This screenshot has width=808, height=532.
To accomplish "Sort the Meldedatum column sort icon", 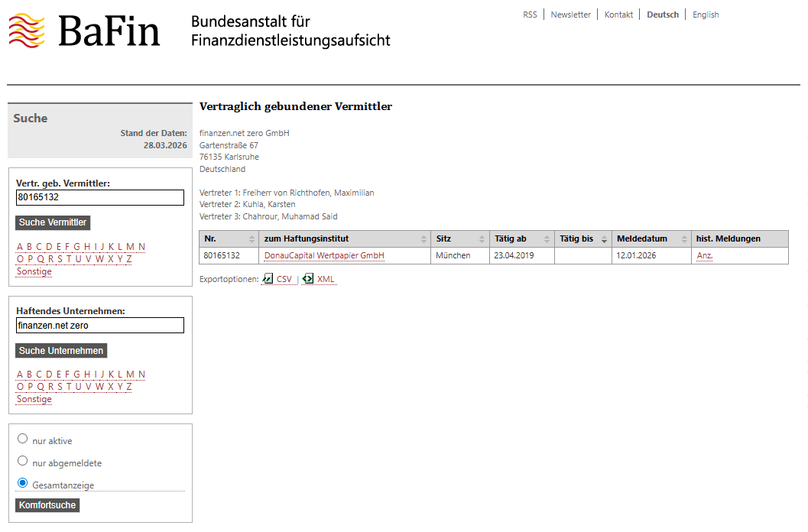I will (681, 238).
